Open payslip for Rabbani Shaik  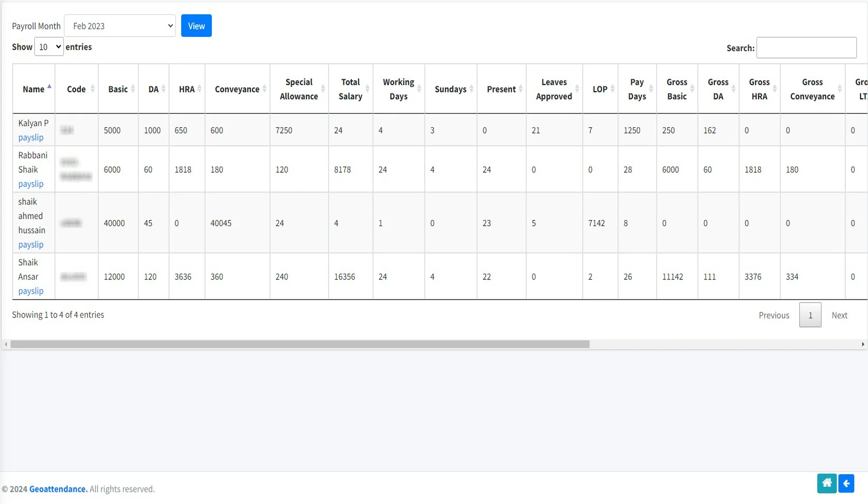pos(31,184)
